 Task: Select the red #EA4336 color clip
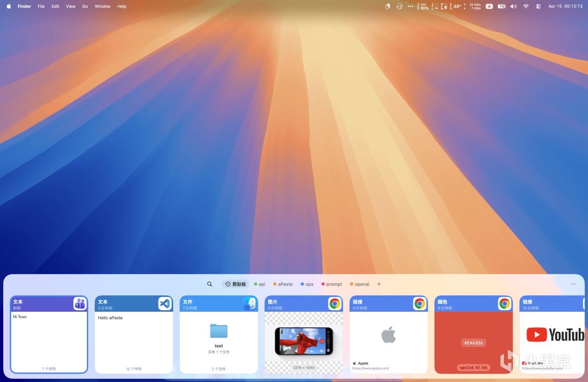coord(474,334)
